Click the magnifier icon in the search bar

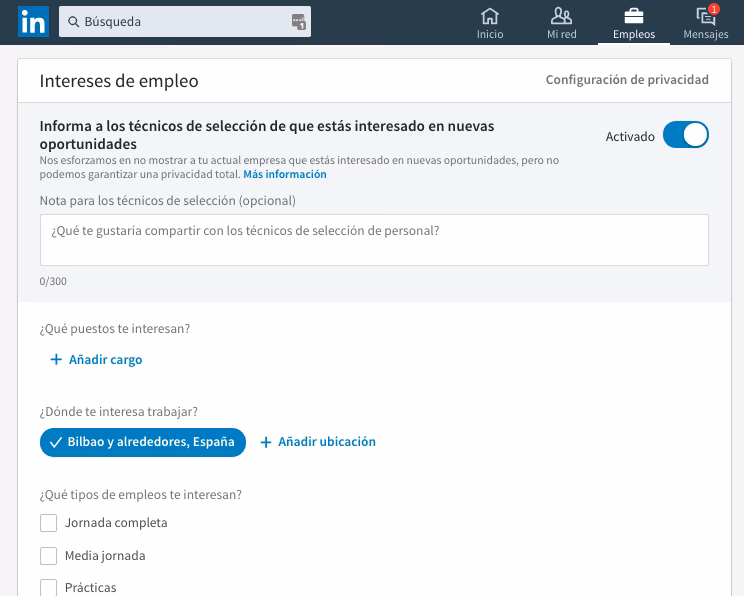[73, 21]
